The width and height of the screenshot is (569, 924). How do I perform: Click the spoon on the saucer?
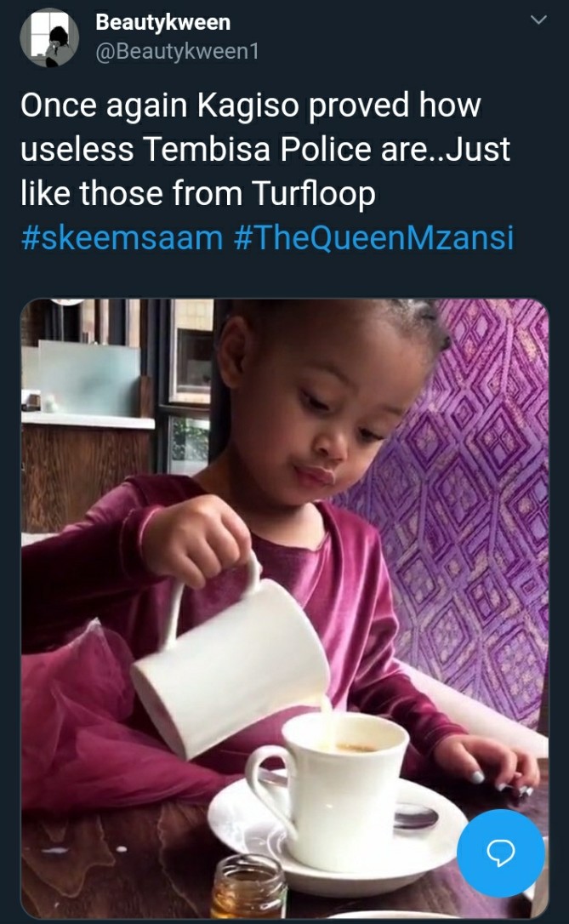point(416,817)
